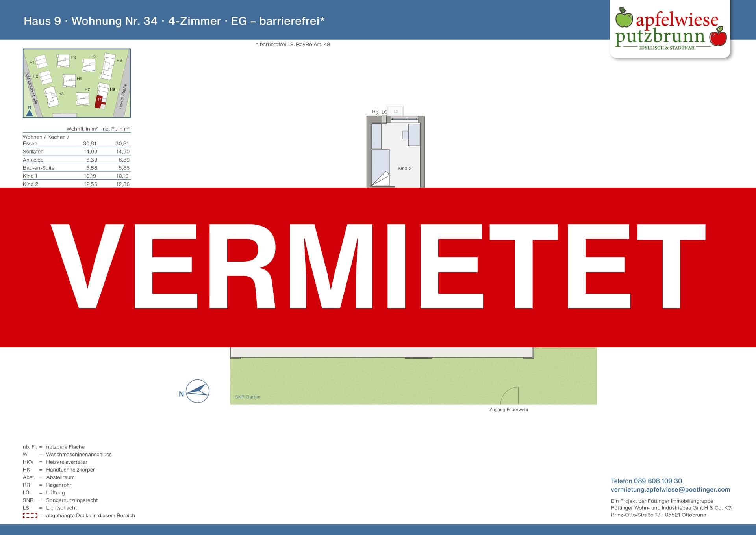Click the vermietung.apfelwiese@poettinger.com email link

pos(670,489)
